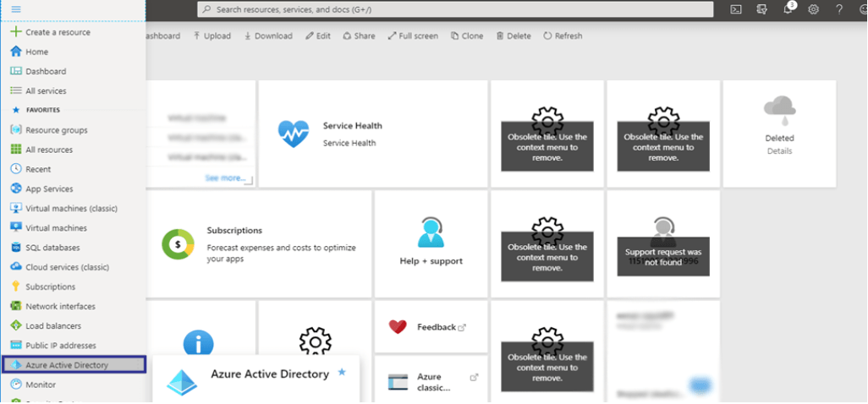
Task: Toggle favorite star on Azure Active Directory tooltip
Action: pyautogui.click(x=342, y=373)
